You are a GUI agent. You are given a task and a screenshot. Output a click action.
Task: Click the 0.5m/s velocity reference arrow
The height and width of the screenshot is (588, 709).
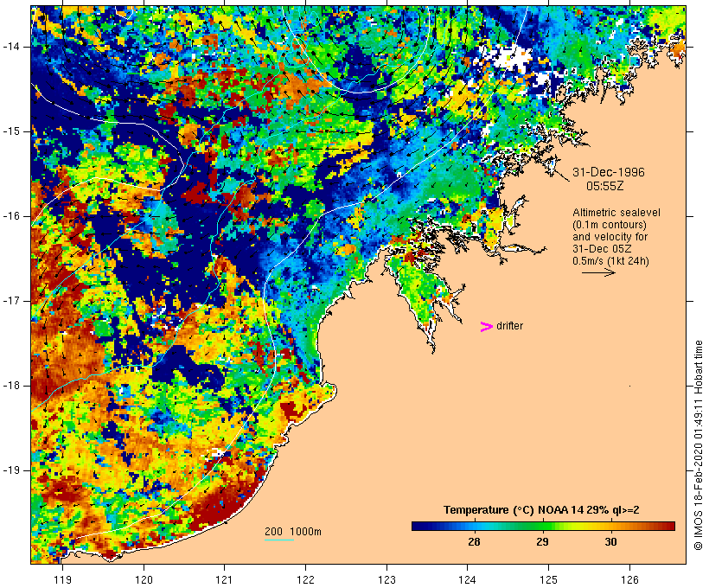click(x=598, y=272)
